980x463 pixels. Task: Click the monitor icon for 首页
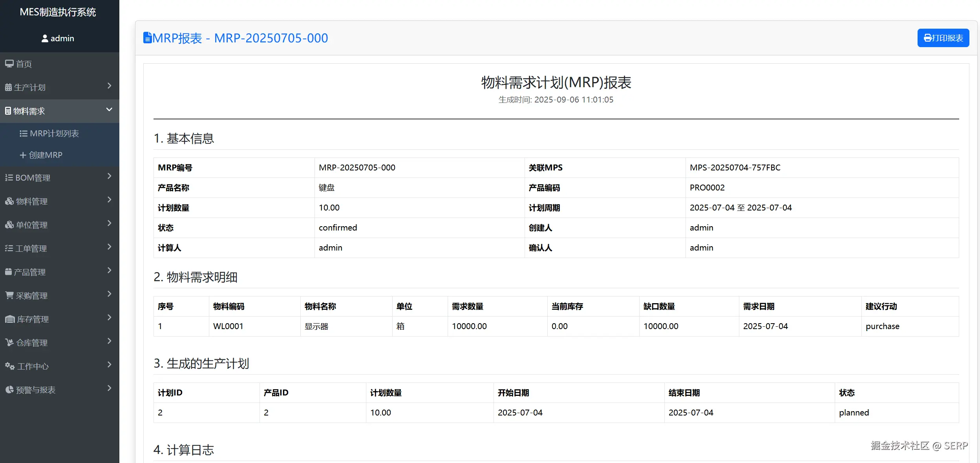[9, 64]
